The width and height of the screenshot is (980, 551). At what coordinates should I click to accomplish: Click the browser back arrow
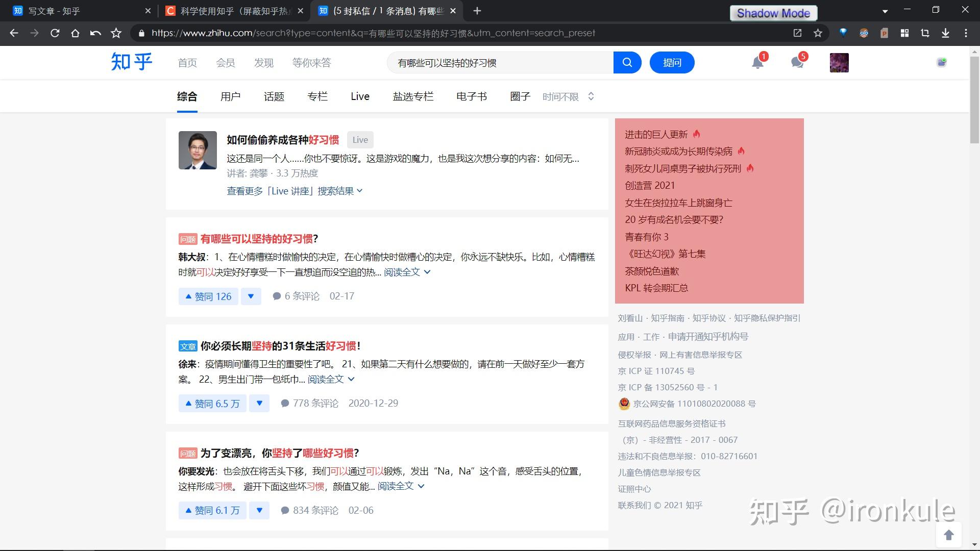click(x=14, y=33)
